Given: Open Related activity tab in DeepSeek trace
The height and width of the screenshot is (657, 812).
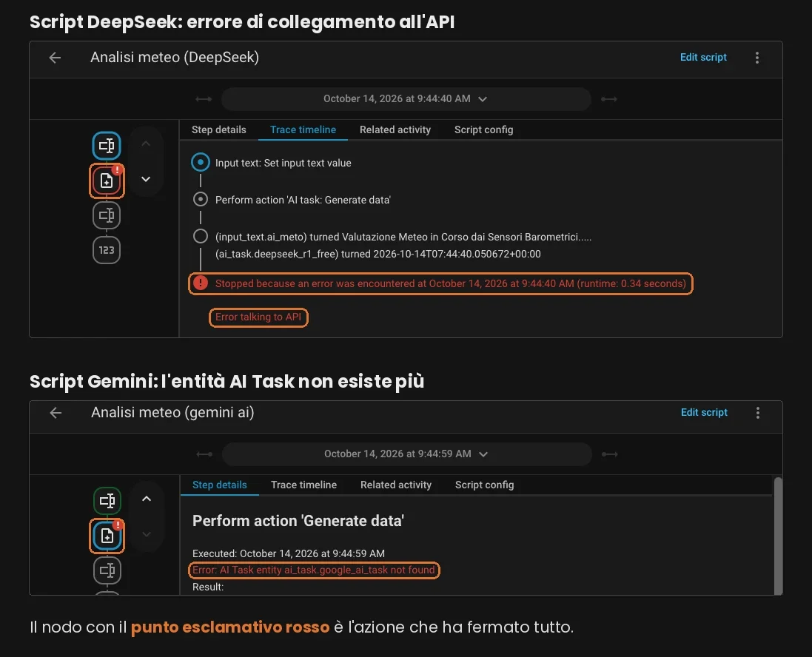Looking at the screenshot, I should [x=395, y=130].
